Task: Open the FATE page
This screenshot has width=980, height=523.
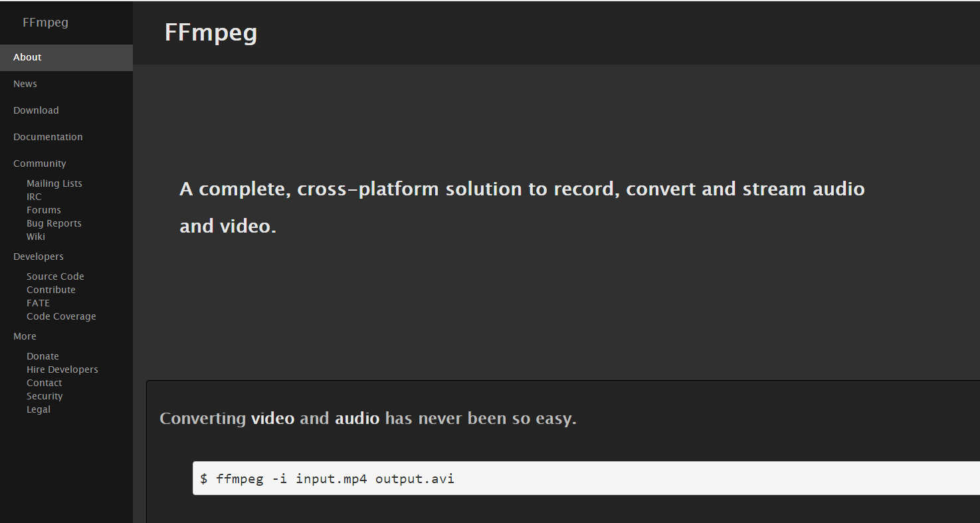Action: tap(39, 303)
